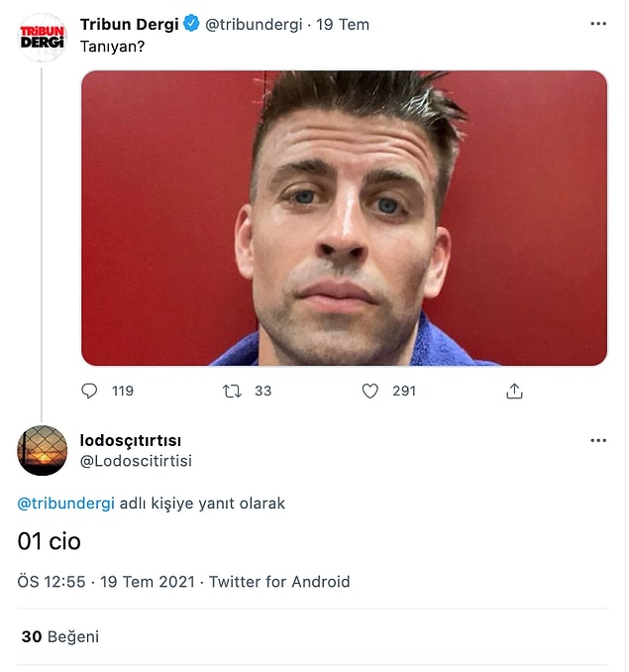This screenshot has height=672, width=629.
Task: Click the lodosçıtırtısı sunset profile avatar
Action: [x=42, y=450]
